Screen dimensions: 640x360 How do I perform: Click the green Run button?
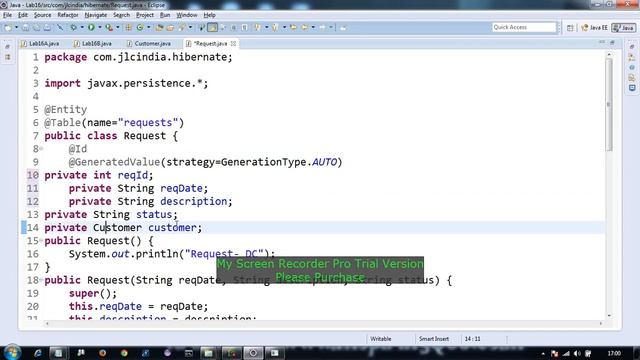(91, 27)
